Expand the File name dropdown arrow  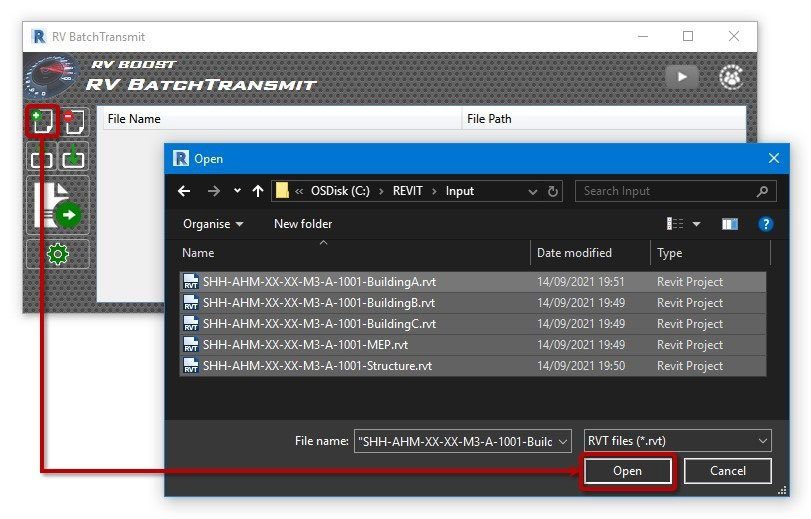coord(564,442)
